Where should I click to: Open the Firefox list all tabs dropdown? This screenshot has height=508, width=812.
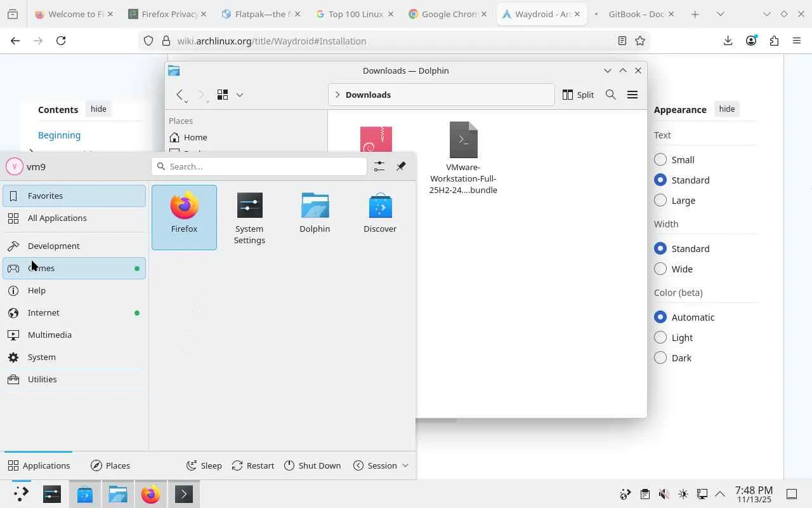[720, 14]
